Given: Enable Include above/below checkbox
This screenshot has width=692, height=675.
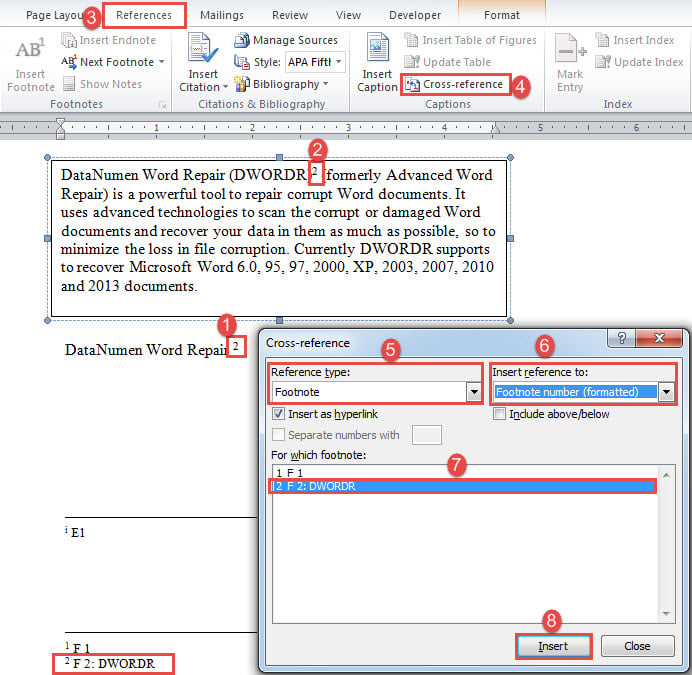Looking at the screenshot, I should coord(499,414).
